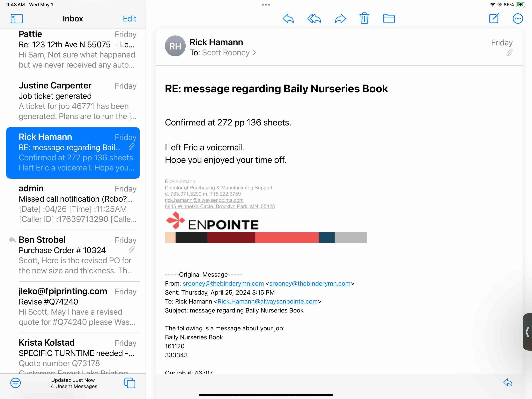
Task: Tap Edit in the Inbox header
Action: click(129, 19)
